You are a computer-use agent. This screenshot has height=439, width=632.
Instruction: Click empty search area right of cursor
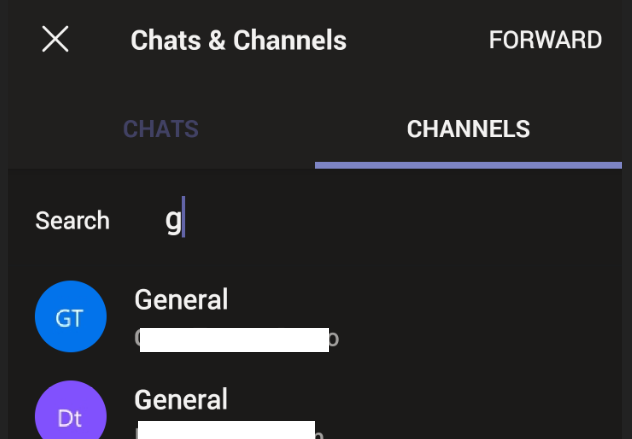pyautogui.click(x=400, y=220)
